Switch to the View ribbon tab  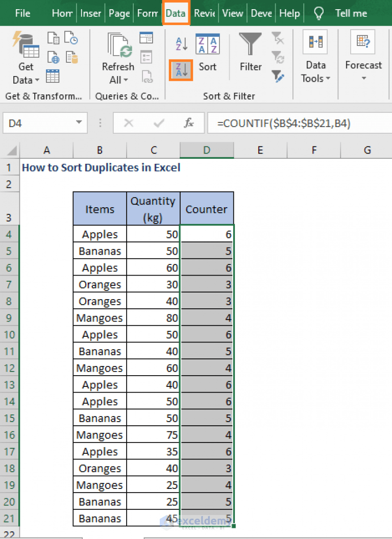click(x=233, y=13)
